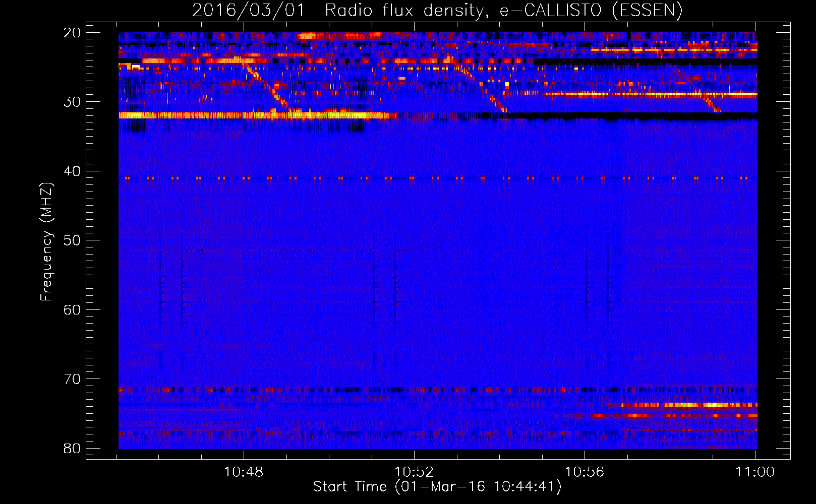Click the 30 frequency tick label
816x504 pixels.
72,102
